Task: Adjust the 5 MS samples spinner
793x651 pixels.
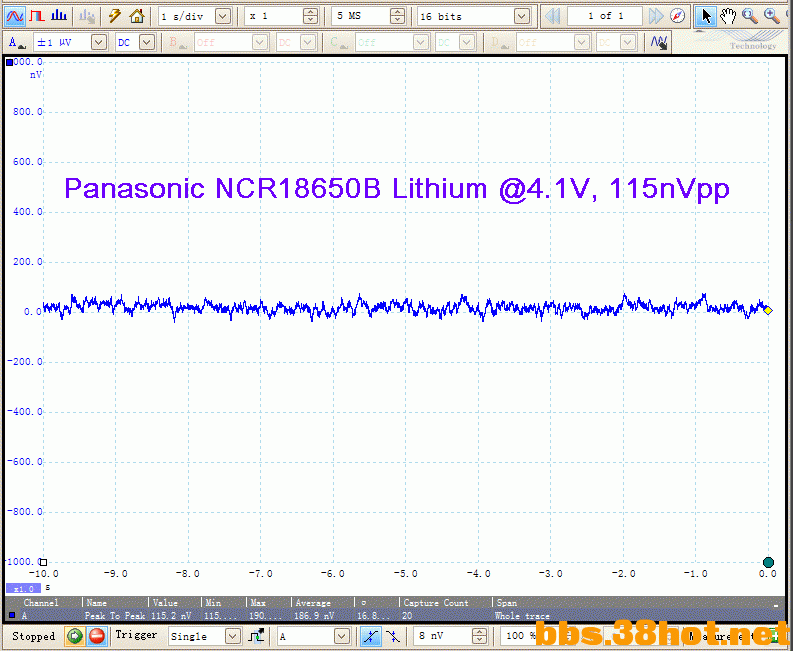Action: pyautogui.click(x=398, y=16)
